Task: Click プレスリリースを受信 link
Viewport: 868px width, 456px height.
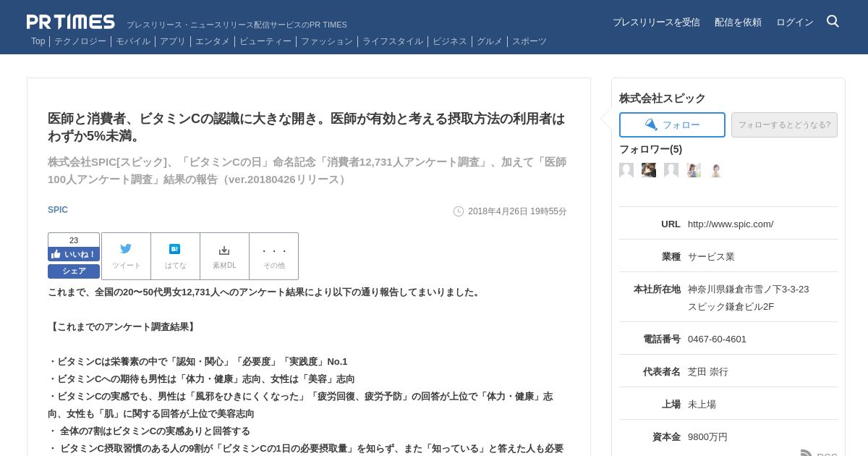Action: point(656,22)
